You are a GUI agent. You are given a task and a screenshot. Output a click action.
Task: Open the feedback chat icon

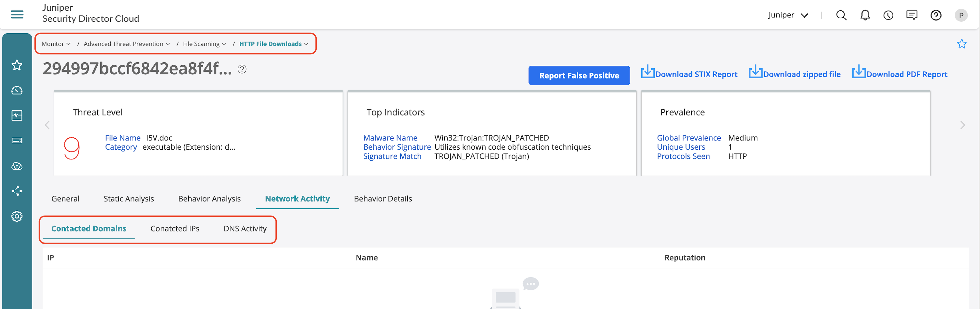click(x=912, y=15)
